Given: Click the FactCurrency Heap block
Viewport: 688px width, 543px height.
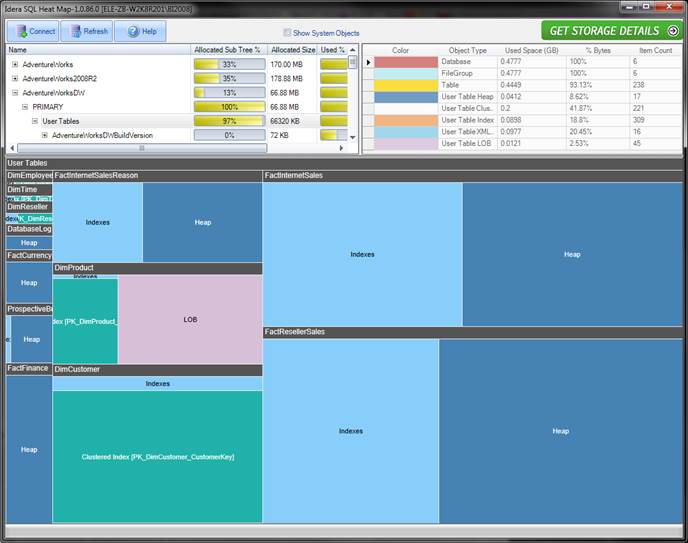Looking at the screenshot, I should point(29,283).
